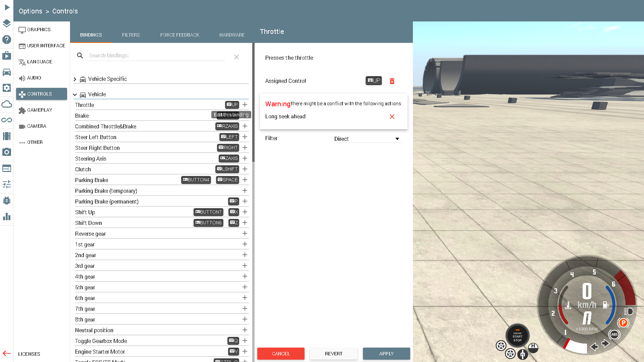Delete the assigned UP control
Screen dimensions: 644x362
coord(392,81)
